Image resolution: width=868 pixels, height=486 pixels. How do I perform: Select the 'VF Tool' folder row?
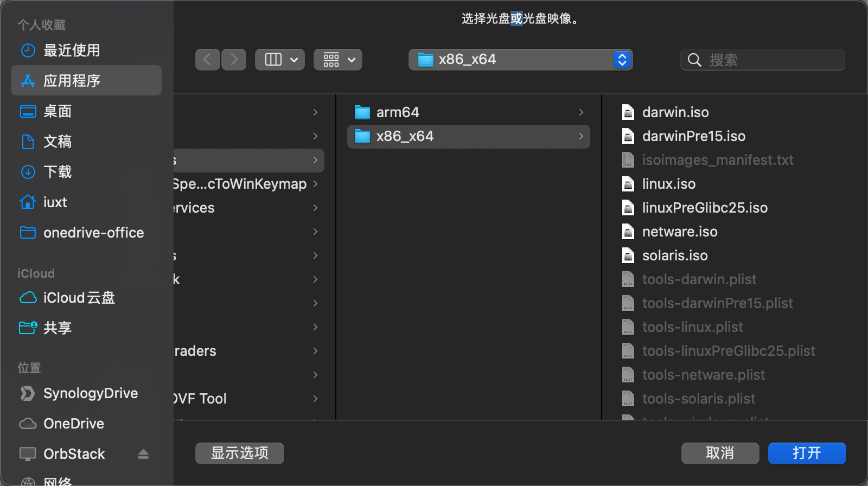[x=249, y=399]
